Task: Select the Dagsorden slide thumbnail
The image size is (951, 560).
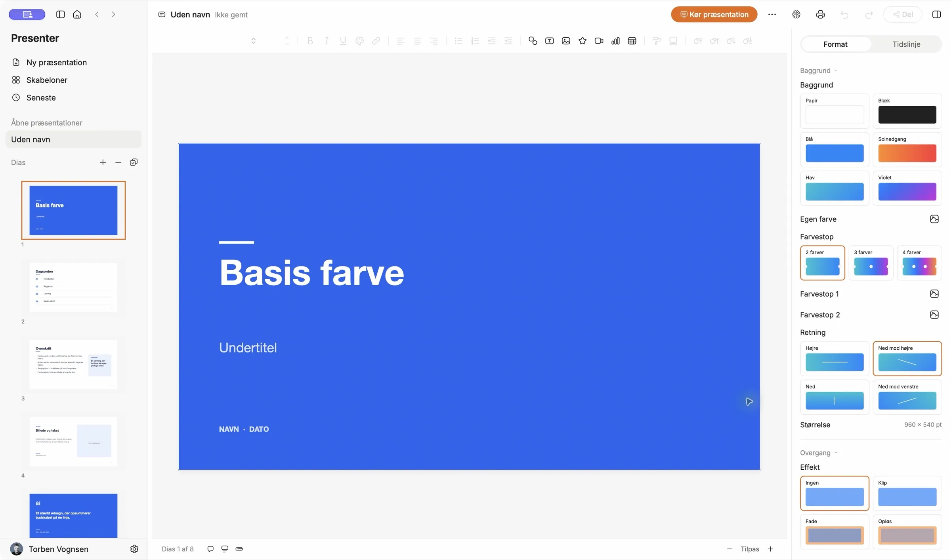Action: (x=73, y=288)
